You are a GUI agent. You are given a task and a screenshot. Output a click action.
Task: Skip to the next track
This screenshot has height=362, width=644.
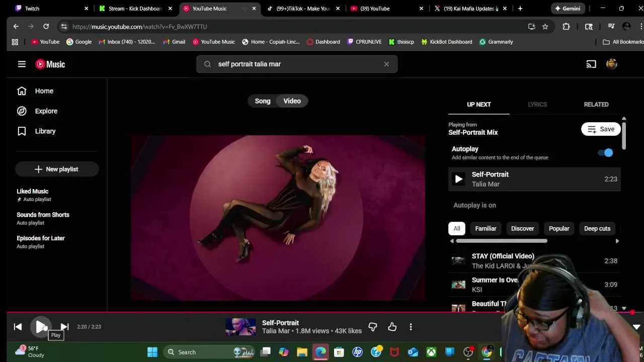64,327
